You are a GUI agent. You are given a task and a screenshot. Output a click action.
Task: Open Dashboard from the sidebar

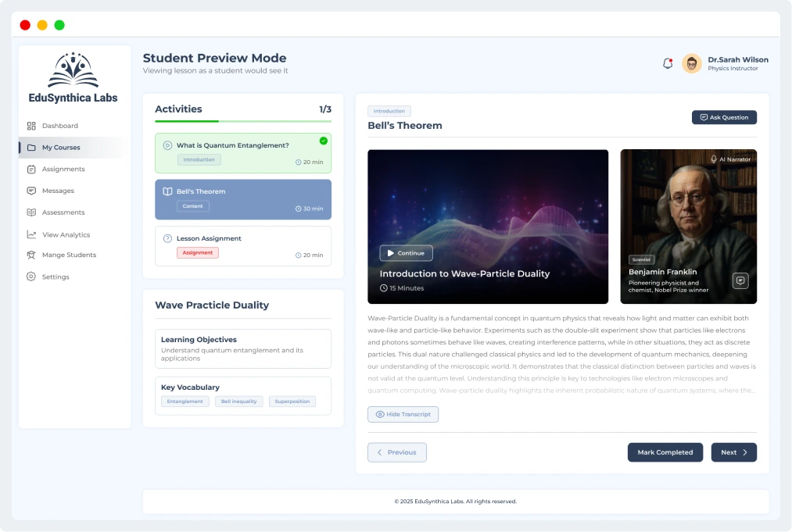click(59, 126)
